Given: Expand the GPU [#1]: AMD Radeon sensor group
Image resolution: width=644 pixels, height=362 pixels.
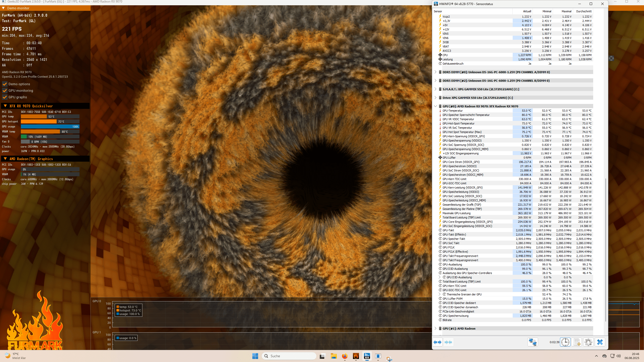Looking at the screenshot, I should coord(435,328).
